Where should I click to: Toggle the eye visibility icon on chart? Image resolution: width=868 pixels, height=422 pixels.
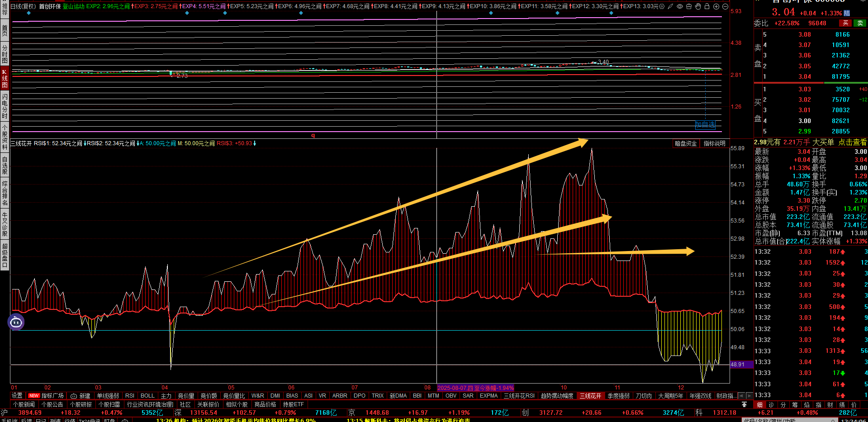click(x=680, y=6)
